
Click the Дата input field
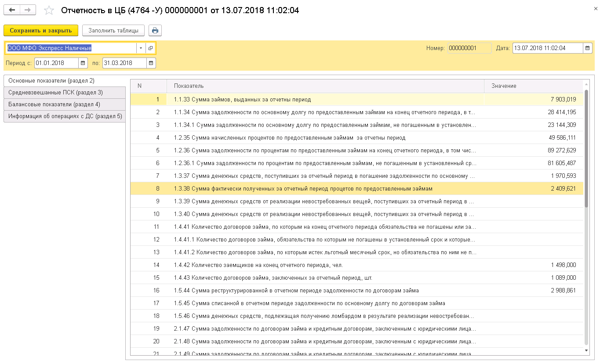pos(548,48)
